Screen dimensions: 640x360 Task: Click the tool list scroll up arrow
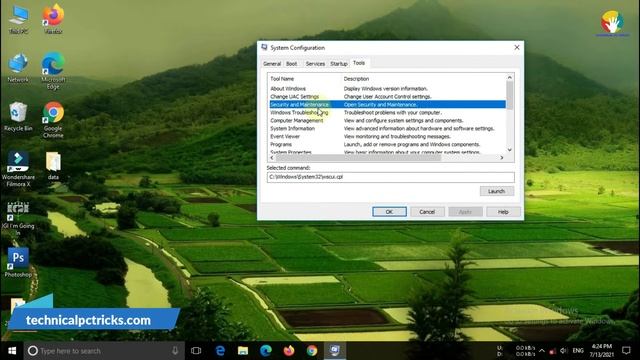point(510,78)
